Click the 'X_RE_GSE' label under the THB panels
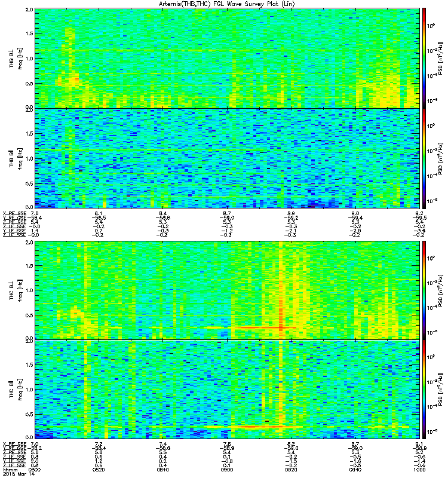Viewport: 448px width, 478px height. (14, 213)
